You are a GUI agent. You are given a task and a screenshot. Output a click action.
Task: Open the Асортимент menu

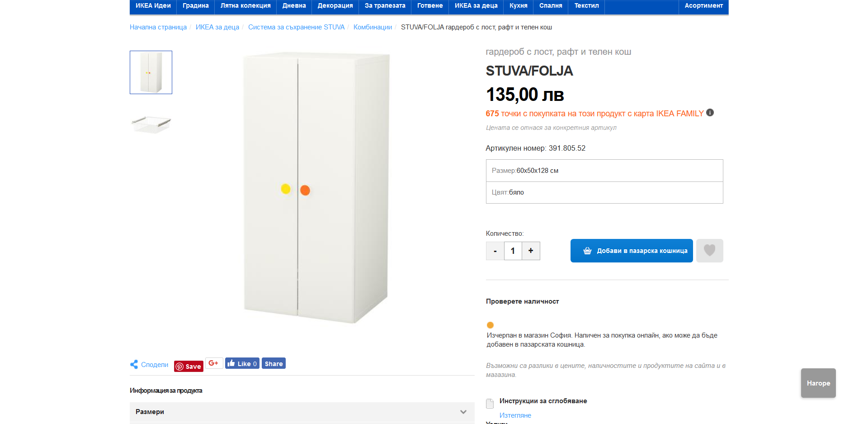coord(703,6)
